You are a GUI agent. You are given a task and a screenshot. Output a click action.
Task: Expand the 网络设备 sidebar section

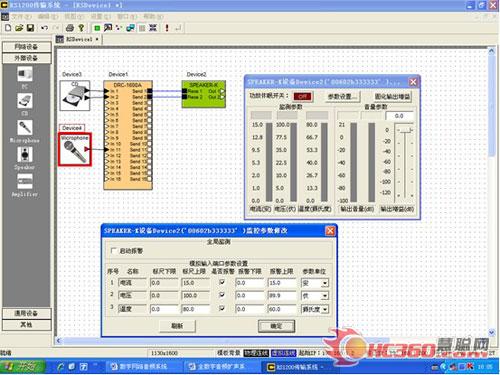point(27,47)
